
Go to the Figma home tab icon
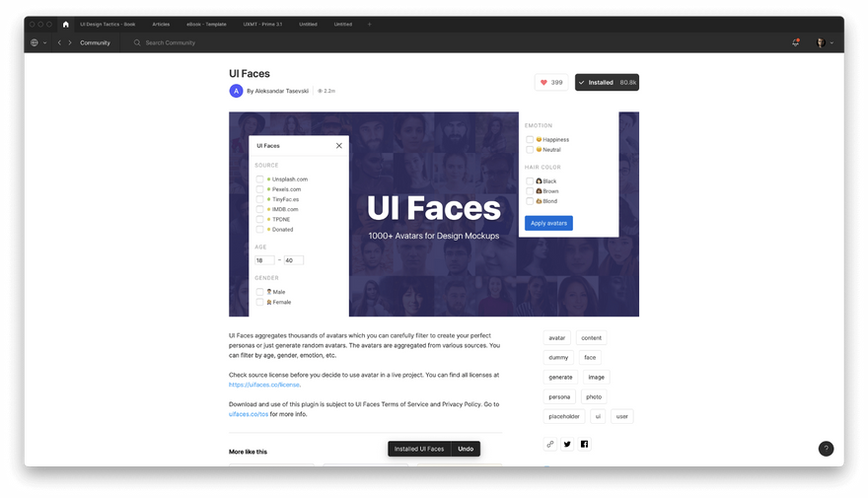[66, 25]
